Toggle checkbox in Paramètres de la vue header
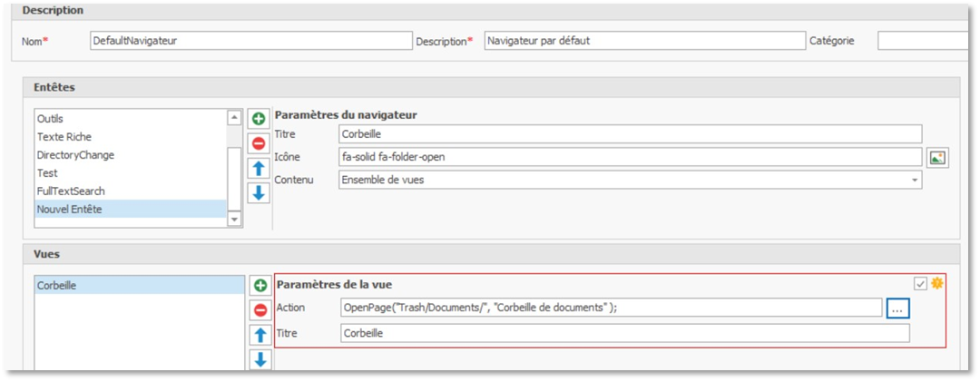Image resolution: width=980 pixels, height=382 pixels. click(x=921, y=284)
